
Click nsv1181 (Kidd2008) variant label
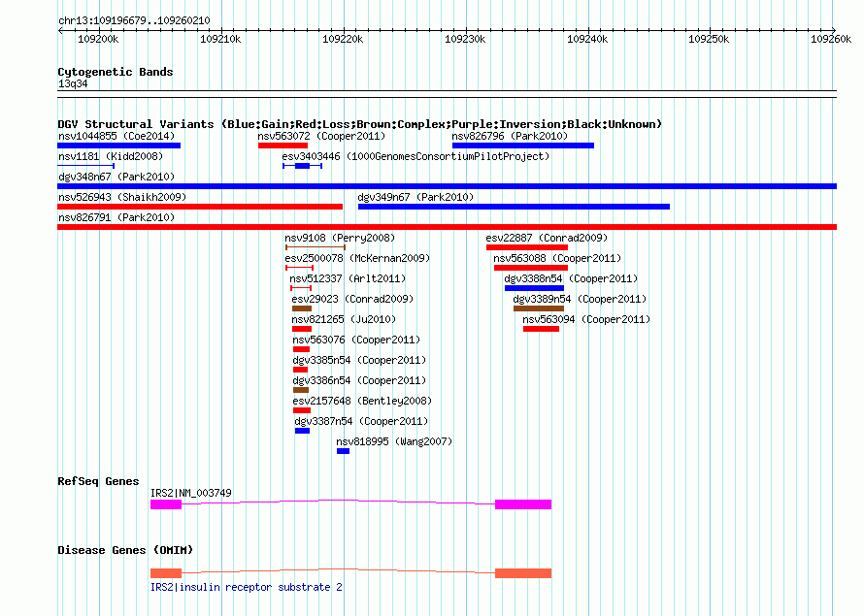point(111,156)
